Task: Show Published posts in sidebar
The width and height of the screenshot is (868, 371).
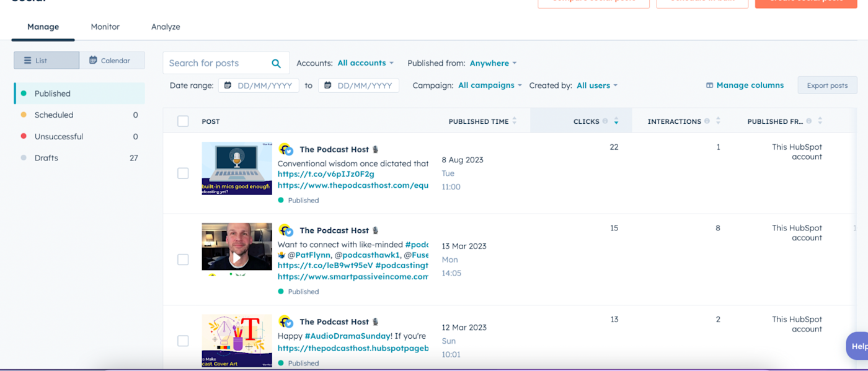Action: (79, 94)
